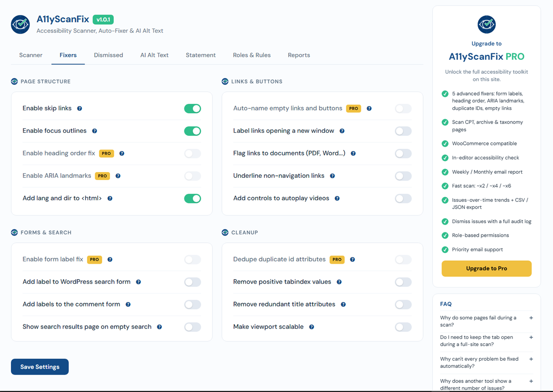This screenshot has height=392, width=553.
Task: Click the Forms & Search section eye icon
Action: pyautogui.click(x=14, y=232)
